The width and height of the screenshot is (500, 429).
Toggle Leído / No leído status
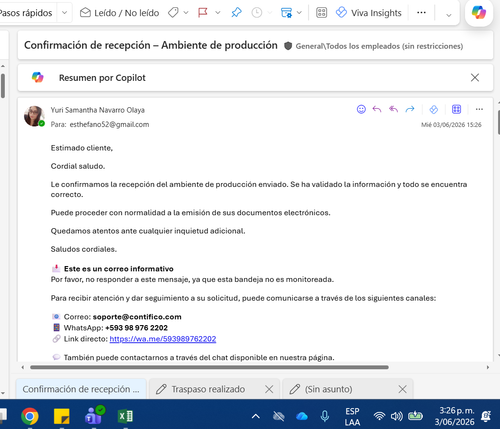(120, 13)
